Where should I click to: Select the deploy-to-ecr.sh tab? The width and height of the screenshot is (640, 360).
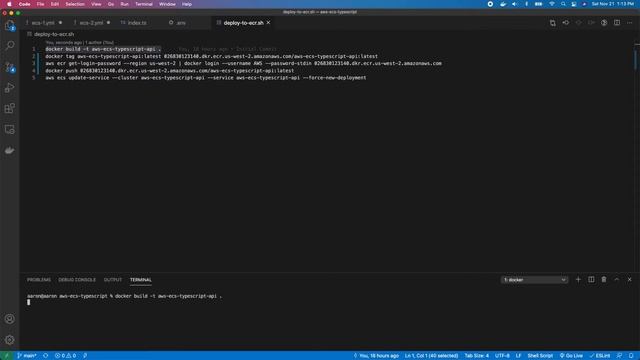243,23
